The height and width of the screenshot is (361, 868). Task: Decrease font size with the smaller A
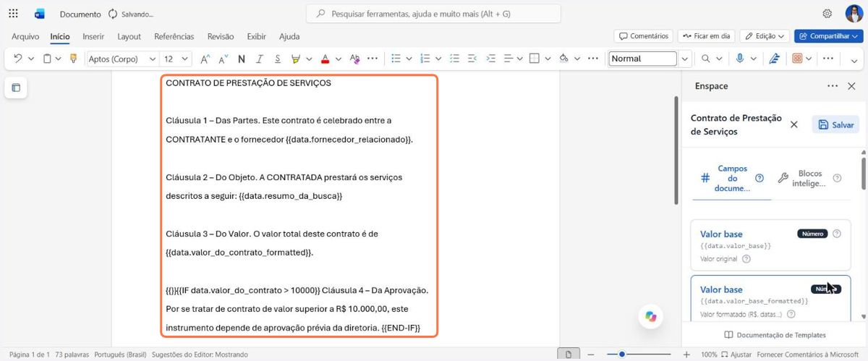224,59
